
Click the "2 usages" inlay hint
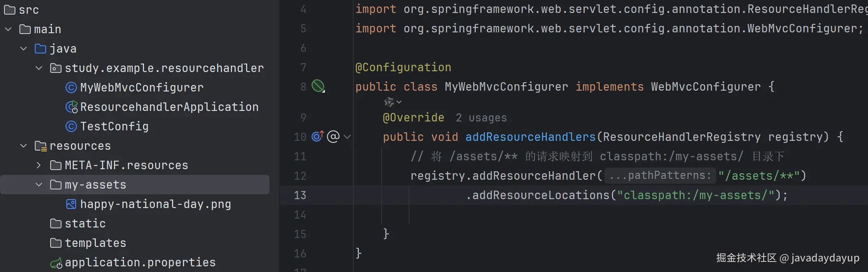pyautogui.click(x=481, y=118)
